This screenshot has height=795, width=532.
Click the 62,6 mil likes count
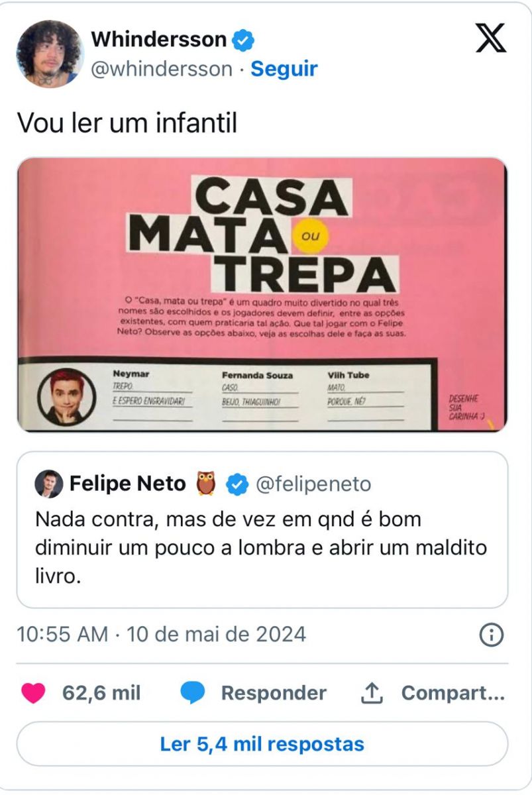101,693
